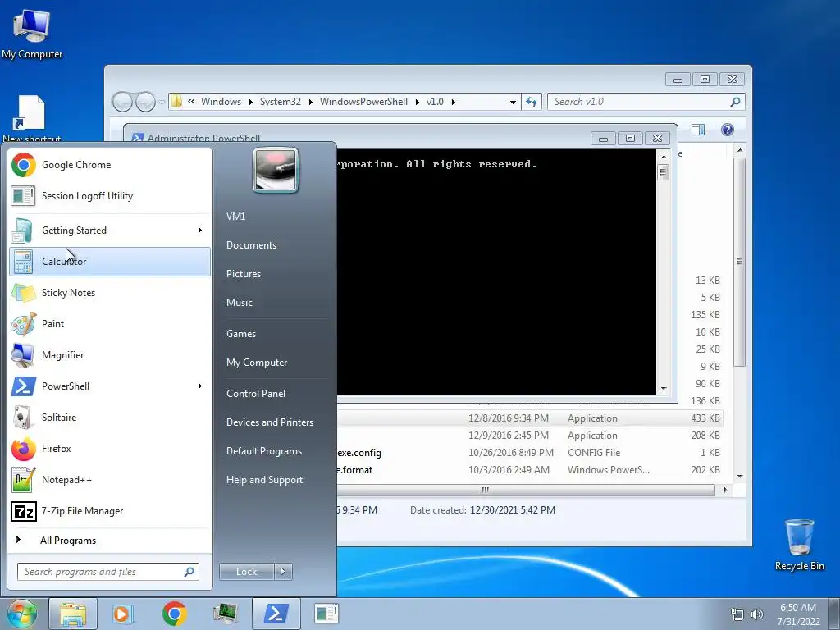Launch PowerShell from Start menu list
The height and width of the screenshot is (630, 840).
point(110,386)
